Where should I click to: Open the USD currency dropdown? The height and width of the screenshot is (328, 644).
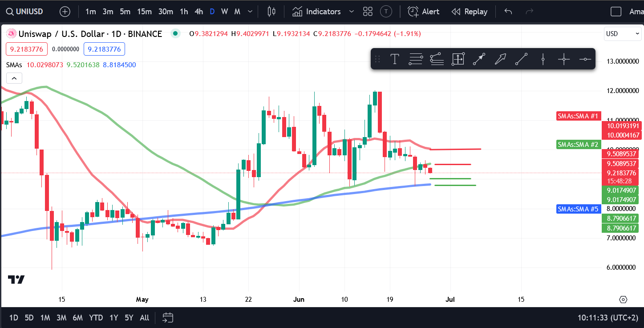(x=622, y=34)
